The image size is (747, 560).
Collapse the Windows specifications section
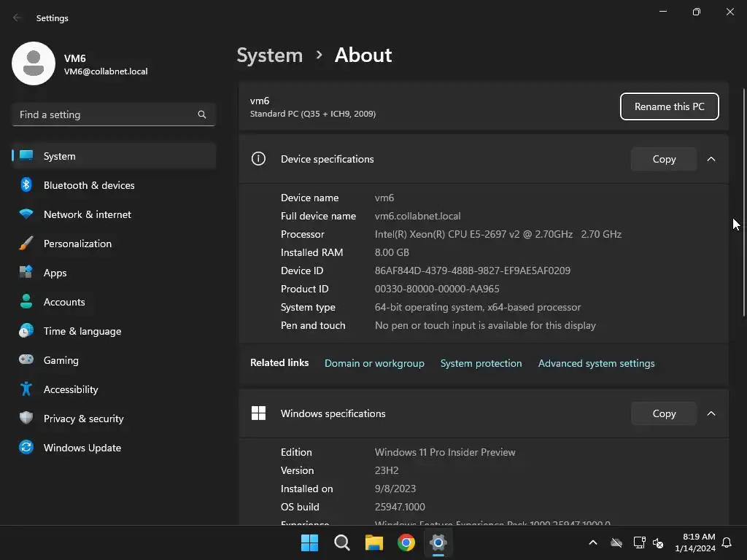711,413
